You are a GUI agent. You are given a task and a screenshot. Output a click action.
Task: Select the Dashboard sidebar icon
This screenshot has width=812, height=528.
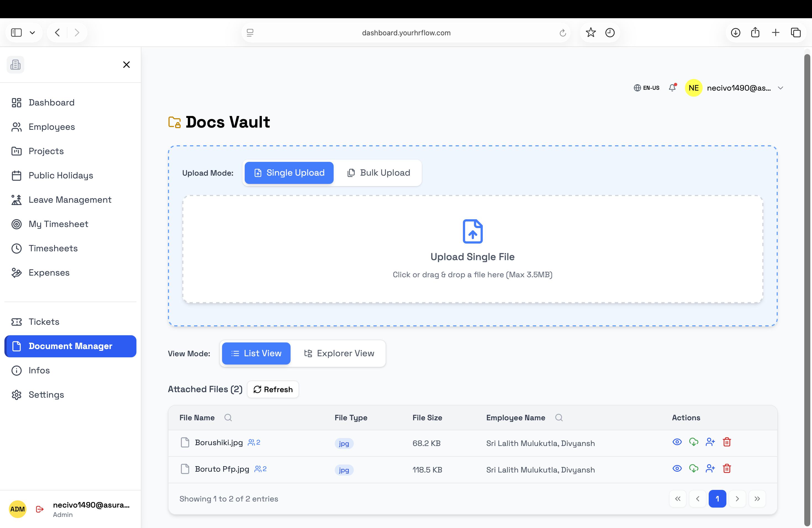pyautogui.click(x=16, y=102)
